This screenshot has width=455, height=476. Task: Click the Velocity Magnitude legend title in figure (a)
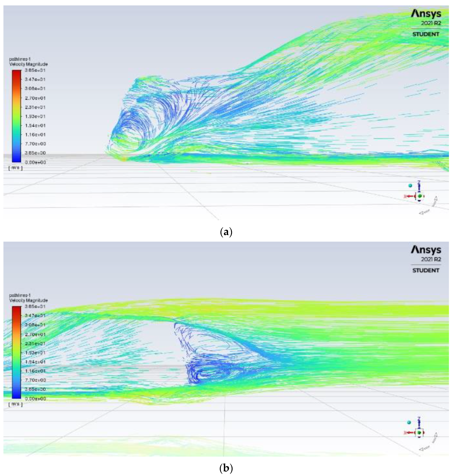(x=29, y=64)
